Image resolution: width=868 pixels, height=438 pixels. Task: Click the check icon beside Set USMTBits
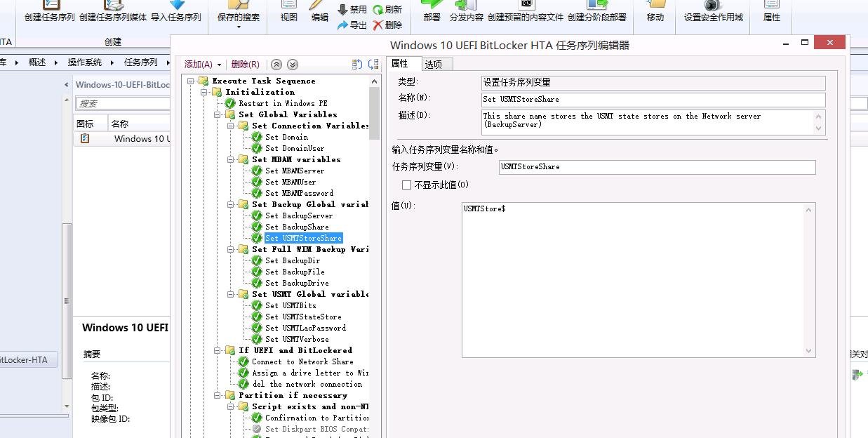coord(257,305)
